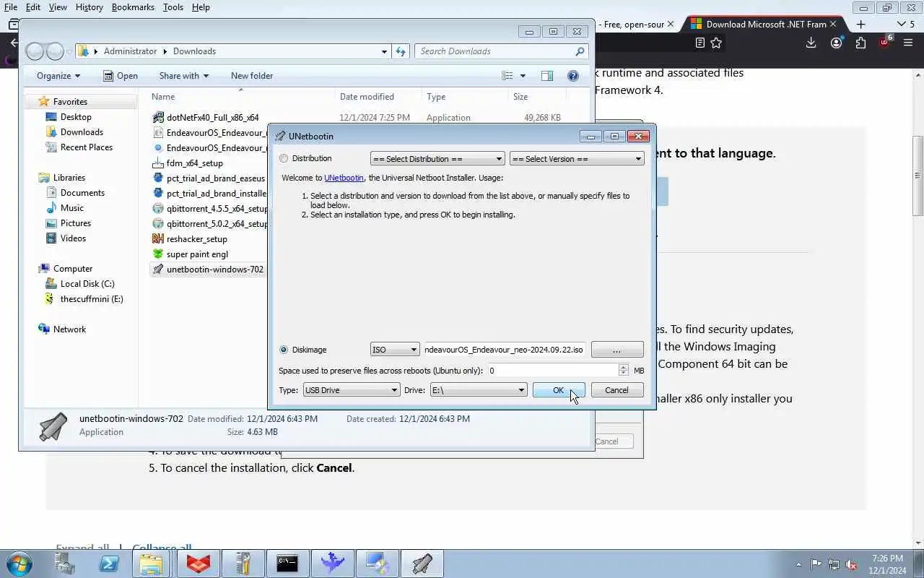
Task: Open Network in Explorer sidebar
Action: tap(69, 329)
